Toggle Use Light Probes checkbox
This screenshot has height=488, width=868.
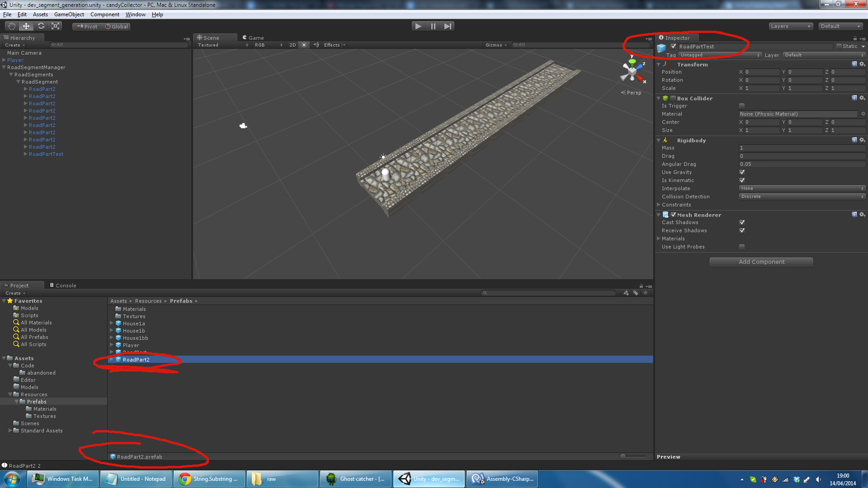742,247
